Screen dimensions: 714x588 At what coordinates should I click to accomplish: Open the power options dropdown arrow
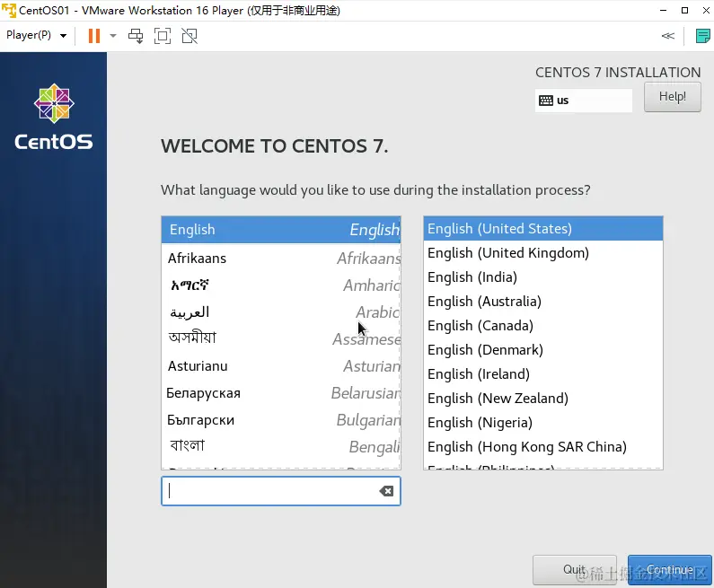click(x=113, y=36)
